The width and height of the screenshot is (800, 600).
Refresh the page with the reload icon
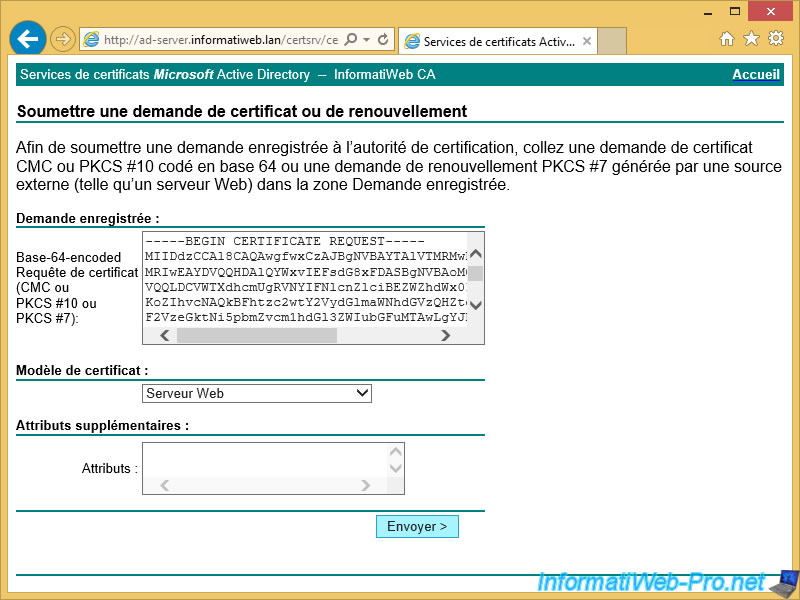coord(383,39)
